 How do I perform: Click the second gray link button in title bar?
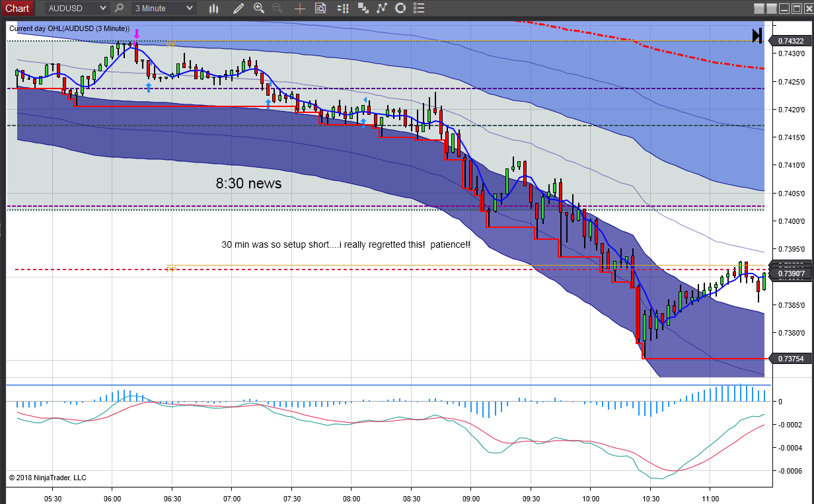pos(771,9)
